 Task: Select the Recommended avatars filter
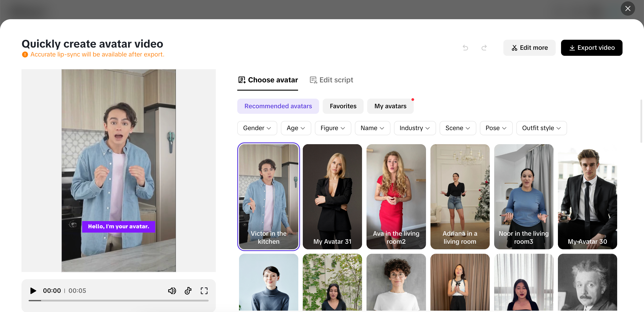pyautogui.click(x=278, y=106)
